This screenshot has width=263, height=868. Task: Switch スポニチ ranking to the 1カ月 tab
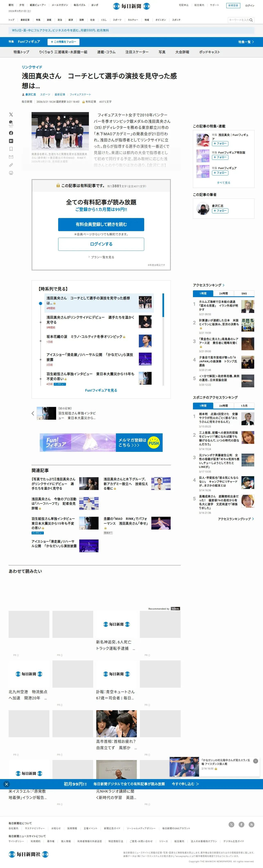[244, 406]
